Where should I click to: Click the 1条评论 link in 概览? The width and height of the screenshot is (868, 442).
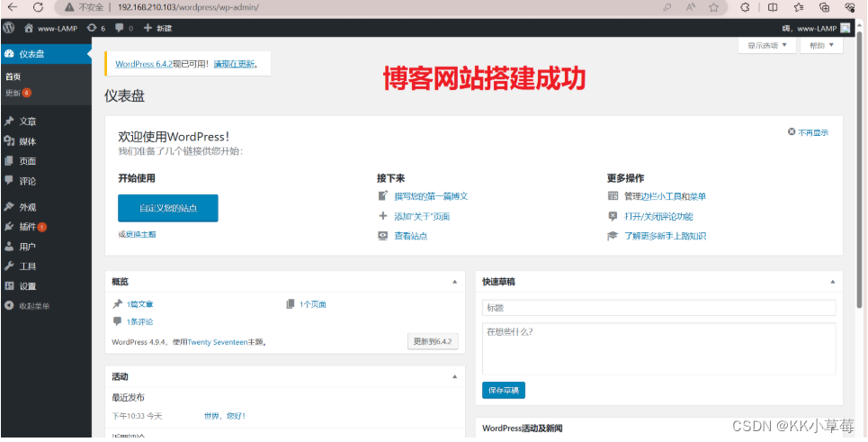(139, 321)
